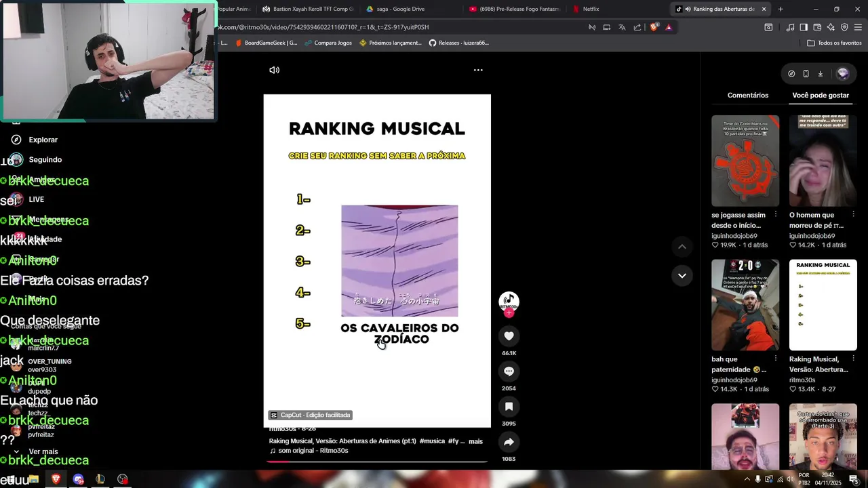Open comments via speech bubble icon
Image resolution: width=868 pixels, height=488 pixels.
click(509, 371)
